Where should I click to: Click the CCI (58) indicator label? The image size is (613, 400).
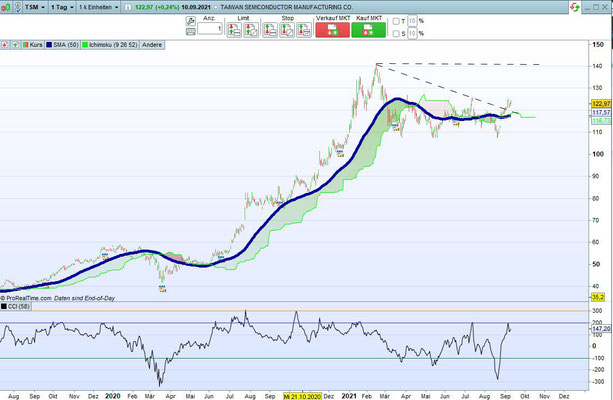pyautogui.click(x=19, y=307)
